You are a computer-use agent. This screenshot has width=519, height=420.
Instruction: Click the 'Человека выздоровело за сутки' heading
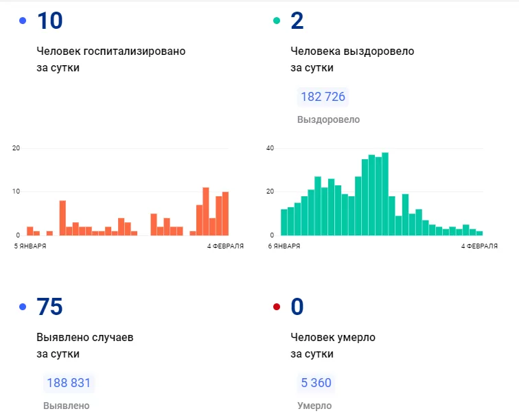pyautogui.click(x=352, y=59)
